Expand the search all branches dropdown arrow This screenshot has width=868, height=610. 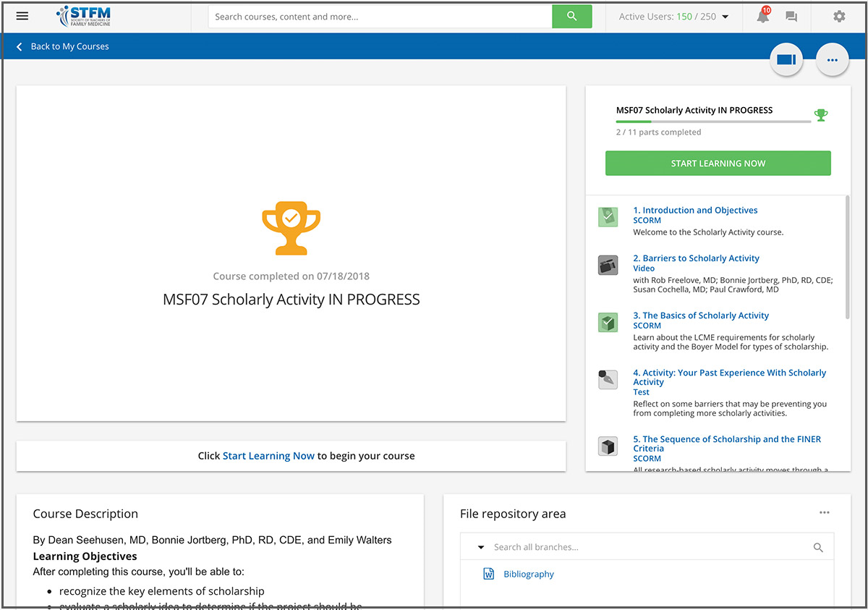point(481,548)
